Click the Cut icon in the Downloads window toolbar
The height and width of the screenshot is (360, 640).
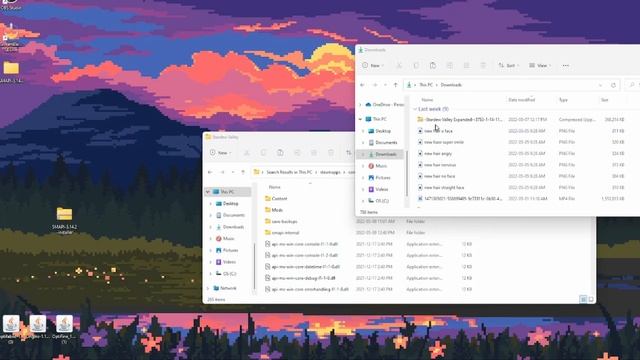pos(399,65)
